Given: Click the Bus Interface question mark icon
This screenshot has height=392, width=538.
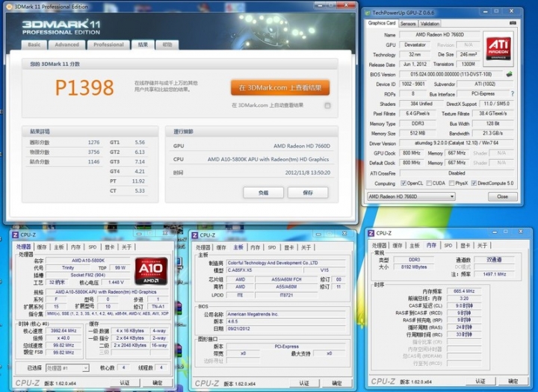Looking at the screenshot, I should coord(513,93).
